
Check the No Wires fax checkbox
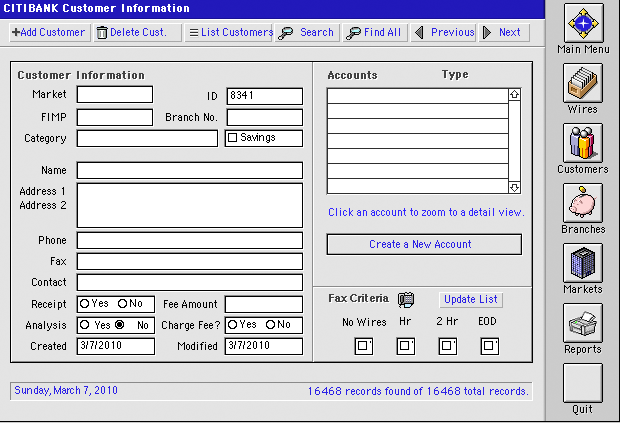click(x=364, y=346)
